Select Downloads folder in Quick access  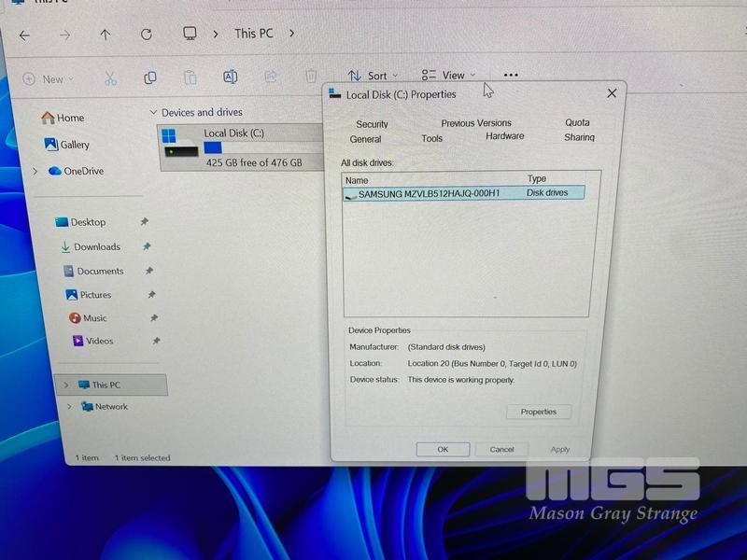(x=97, y=246)
